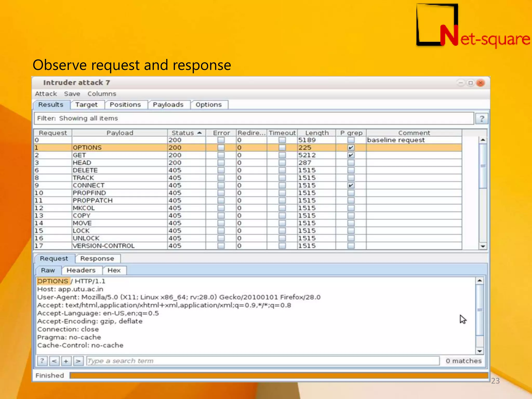Screen dimensions: 532x399
Task: Sort by Payload column header
Action: click(120, 133)
